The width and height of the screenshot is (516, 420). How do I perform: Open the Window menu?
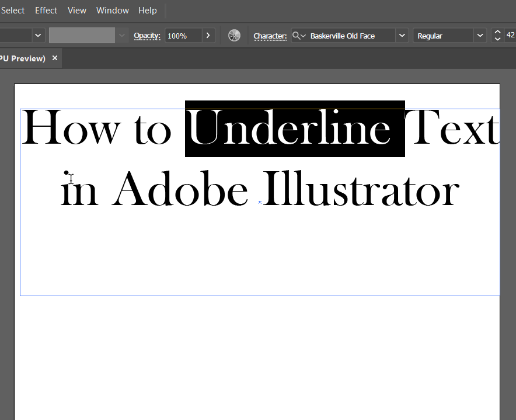112,11
